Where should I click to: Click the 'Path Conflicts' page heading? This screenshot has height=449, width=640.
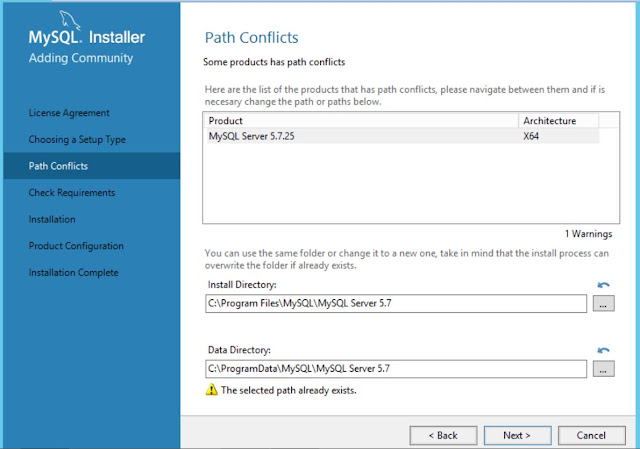coord(251,38)
